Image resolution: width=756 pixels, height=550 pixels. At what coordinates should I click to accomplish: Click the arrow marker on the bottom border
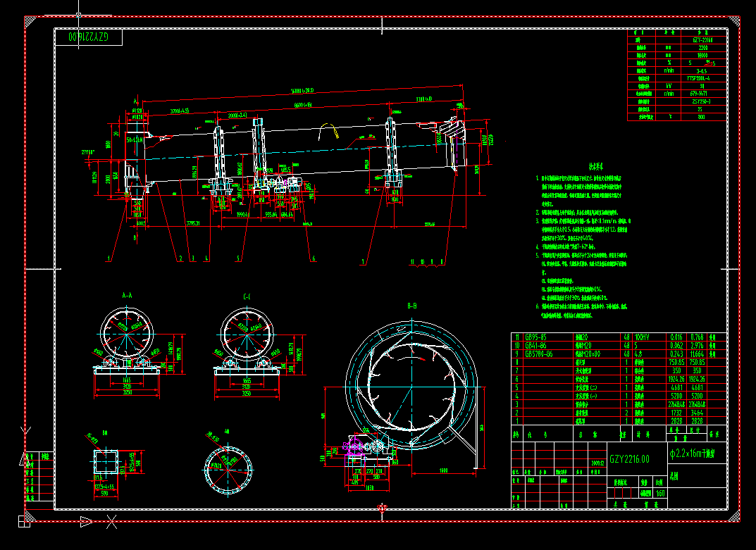86,522
